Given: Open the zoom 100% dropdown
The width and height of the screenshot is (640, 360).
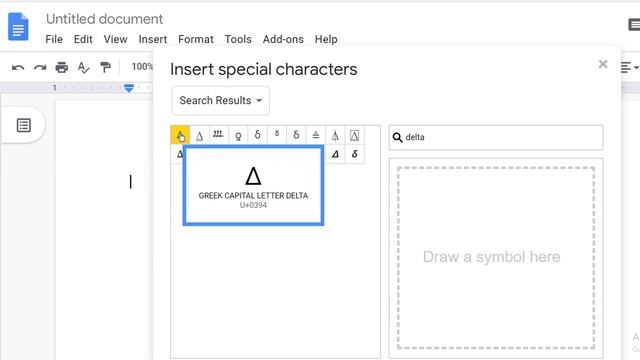Looking at the screenshot, I should (x=142, y=67).
